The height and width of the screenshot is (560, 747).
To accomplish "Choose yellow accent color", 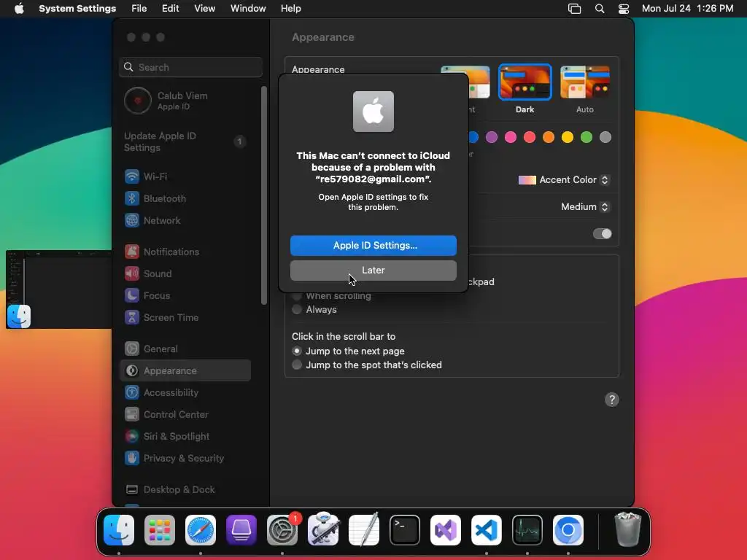I will pyautogui.click(x=568, y=137).
